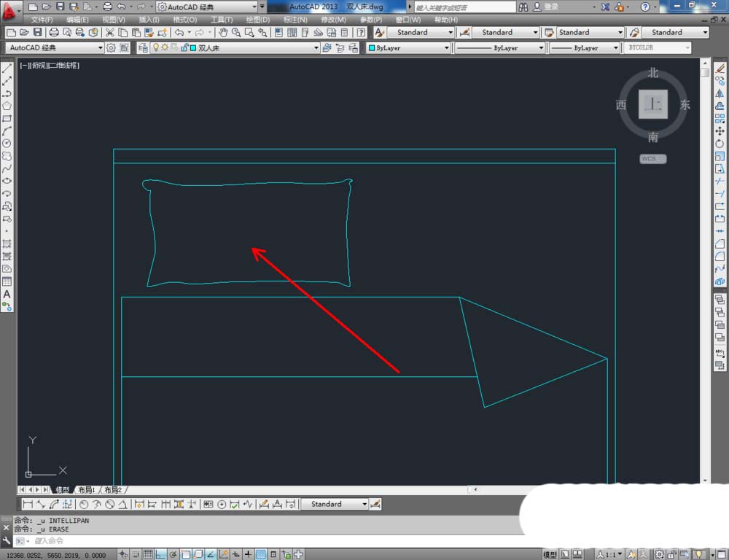The height and width of the screenshot is (560, 729).
Task: Select the Ellipse draw tool
Action: pos(7,181)
